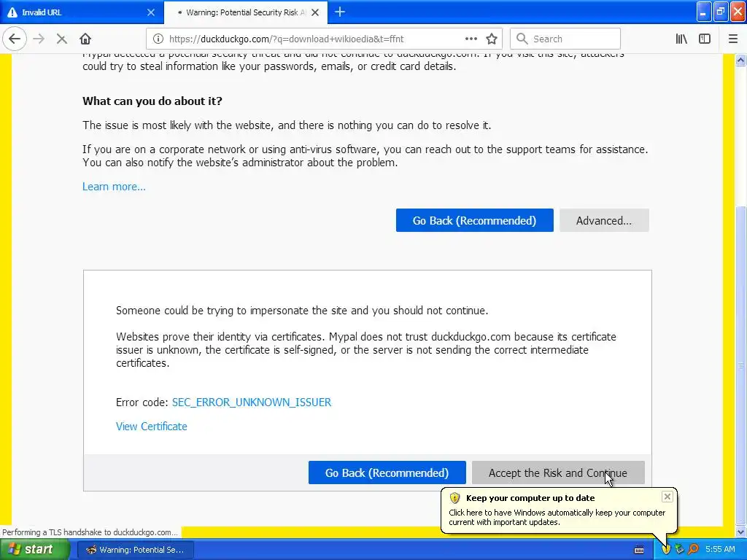Follow the Learn more... link

point(114,186)
